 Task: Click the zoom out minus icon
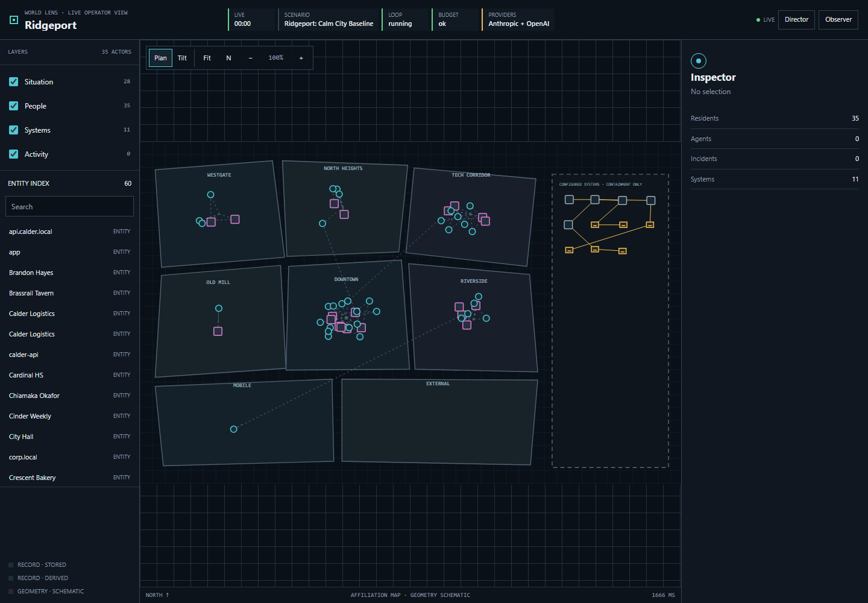pyautogui.click(x=251, y=58)
